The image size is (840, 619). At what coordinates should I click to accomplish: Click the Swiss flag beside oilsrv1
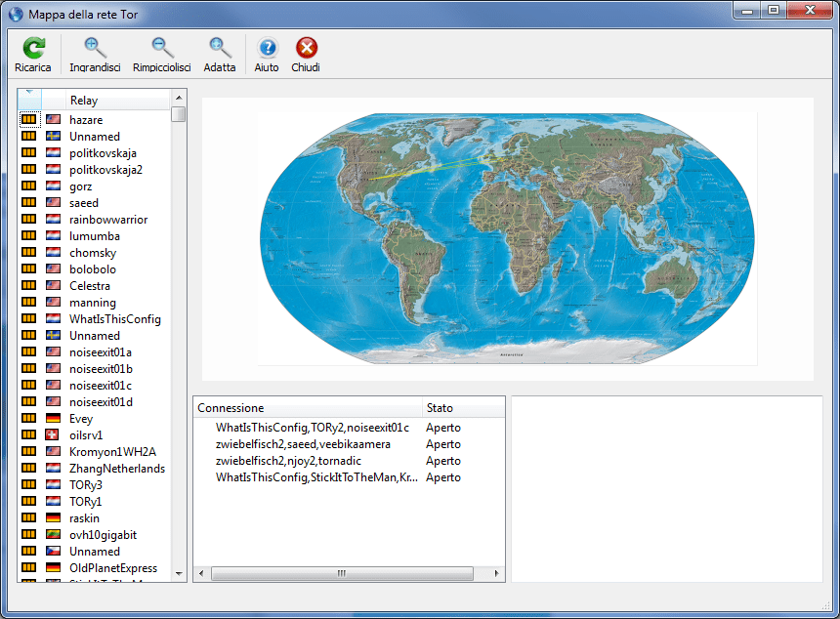point(53,434)
